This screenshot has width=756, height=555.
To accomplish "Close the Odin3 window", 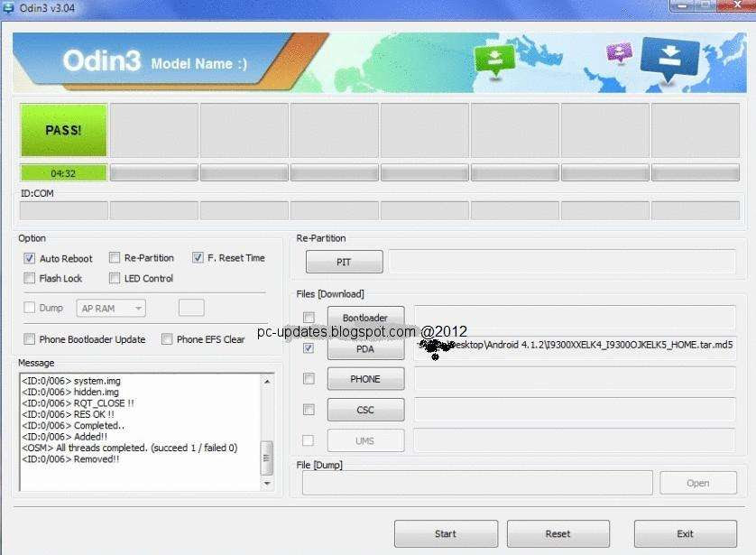I will pos(736,5).
